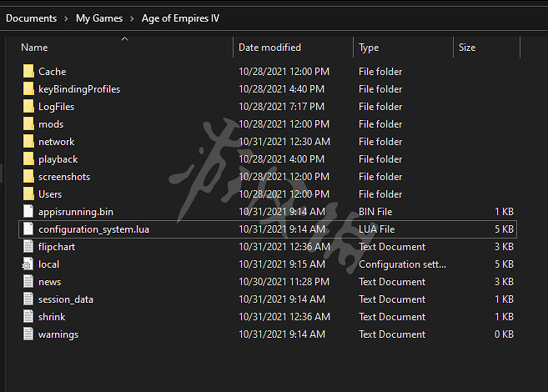Screen dimensions: 548x392
Task: Sort by Date modified column
Action: pyautogui.click(x=269, y=48)
